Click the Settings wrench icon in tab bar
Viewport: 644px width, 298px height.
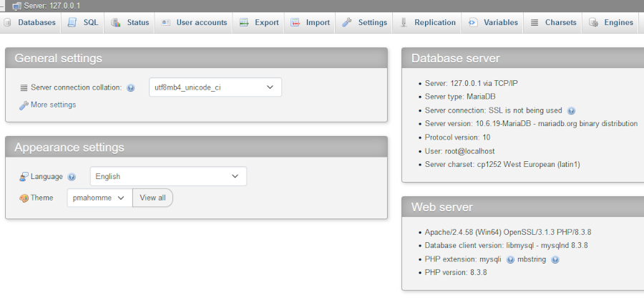click(x=347, y=23)
